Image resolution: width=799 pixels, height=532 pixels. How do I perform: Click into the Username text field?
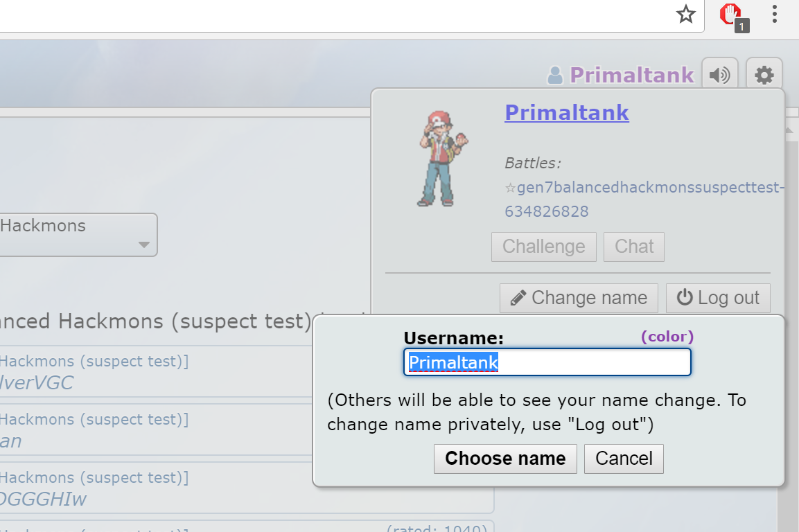[547, 362]
